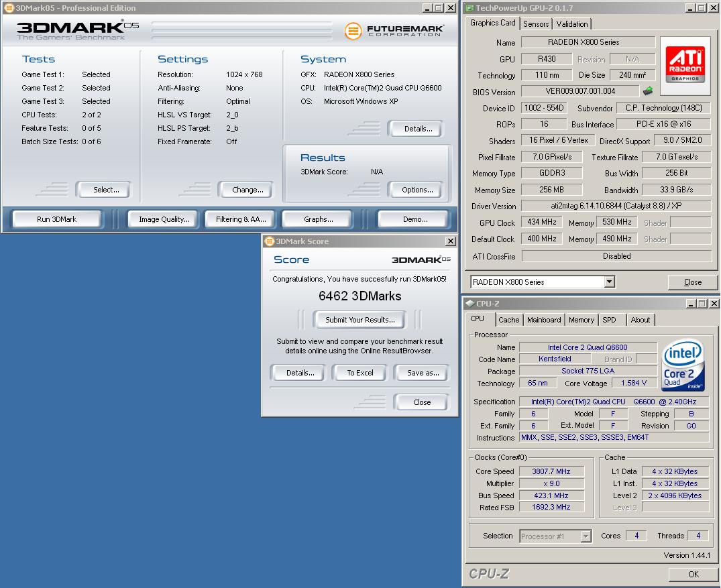Select the CPU tab in CPU-Z

(478, 318)
